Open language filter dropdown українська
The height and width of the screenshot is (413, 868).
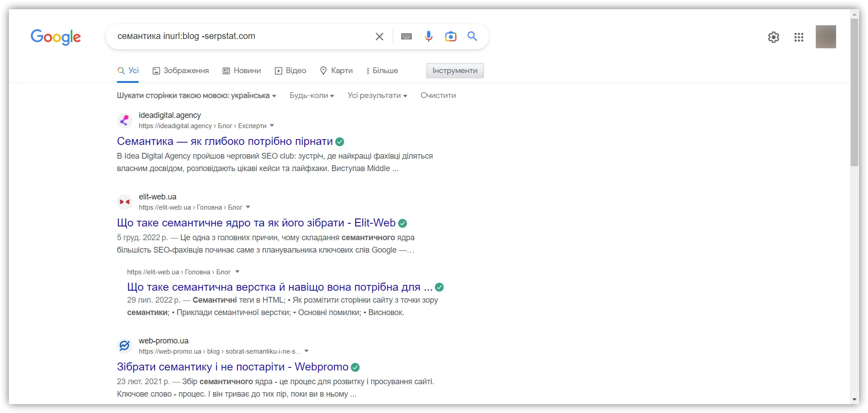197,96
